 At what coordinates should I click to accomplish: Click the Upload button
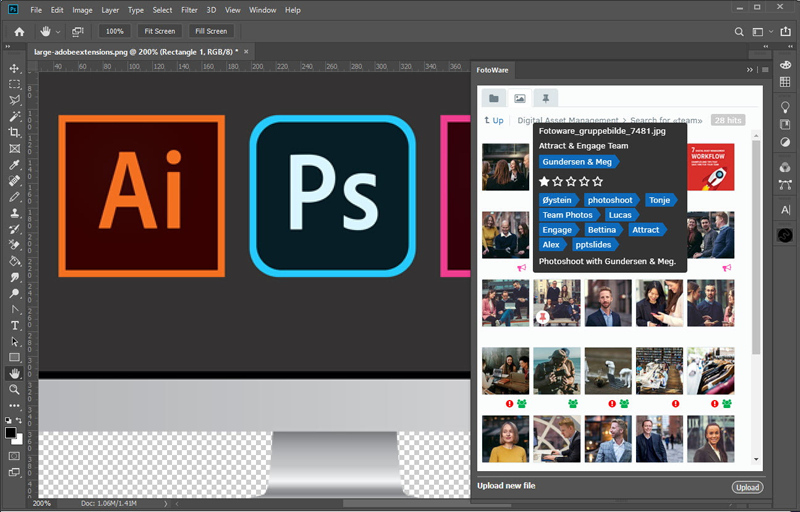747,488
